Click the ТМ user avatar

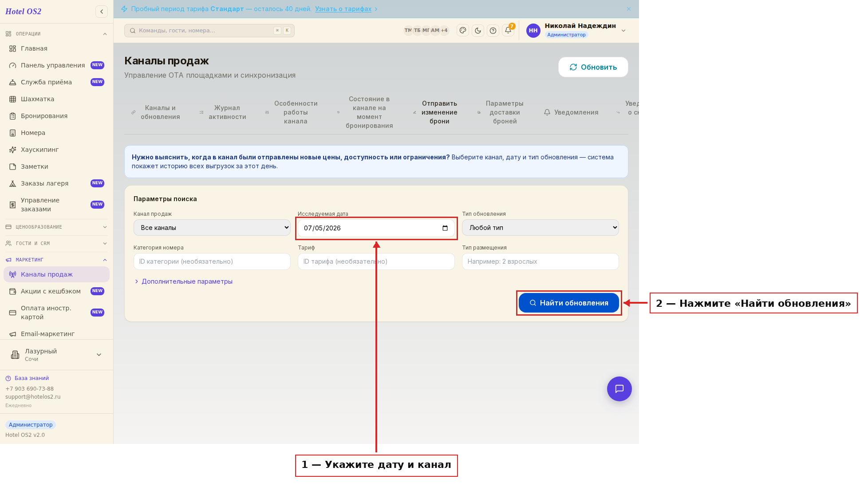(408, 31)
